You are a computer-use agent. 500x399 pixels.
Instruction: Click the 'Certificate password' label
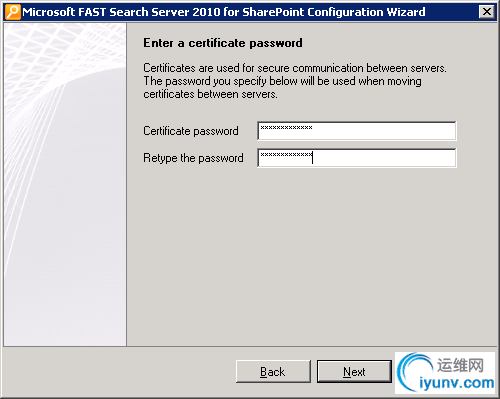191,131
